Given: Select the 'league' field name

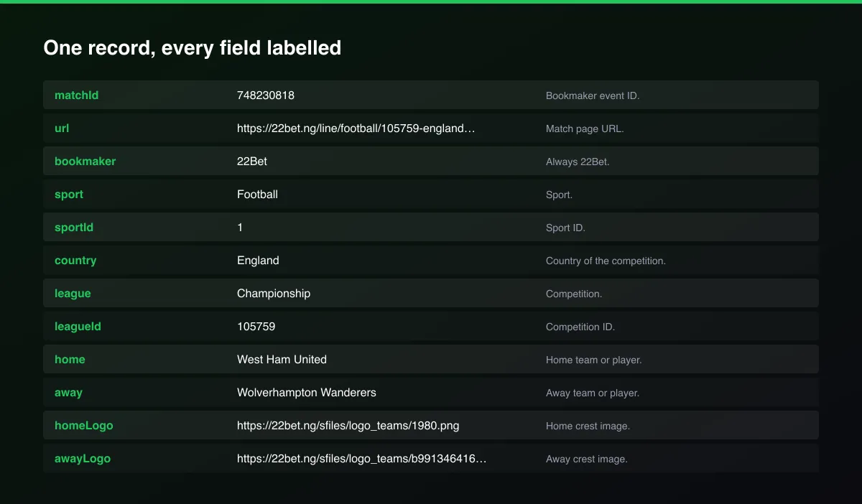Looking at the screenshot, I should point(73,293).
